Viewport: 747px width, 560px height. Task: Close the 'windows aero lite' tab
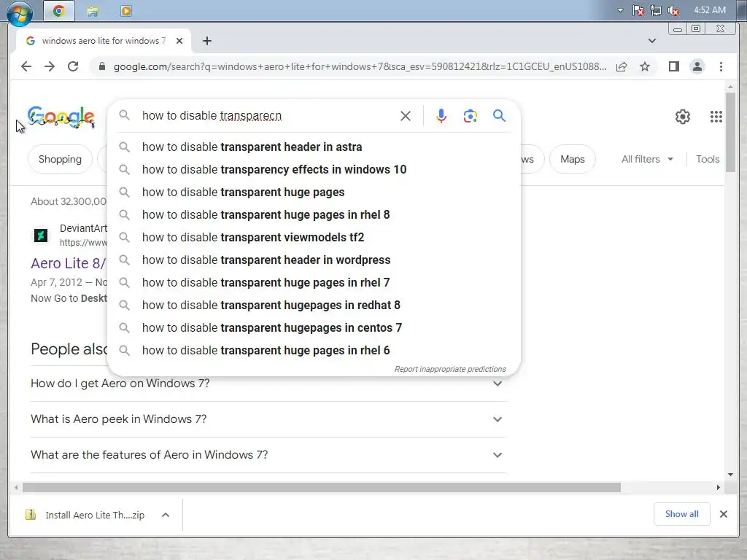coord(179,41)
